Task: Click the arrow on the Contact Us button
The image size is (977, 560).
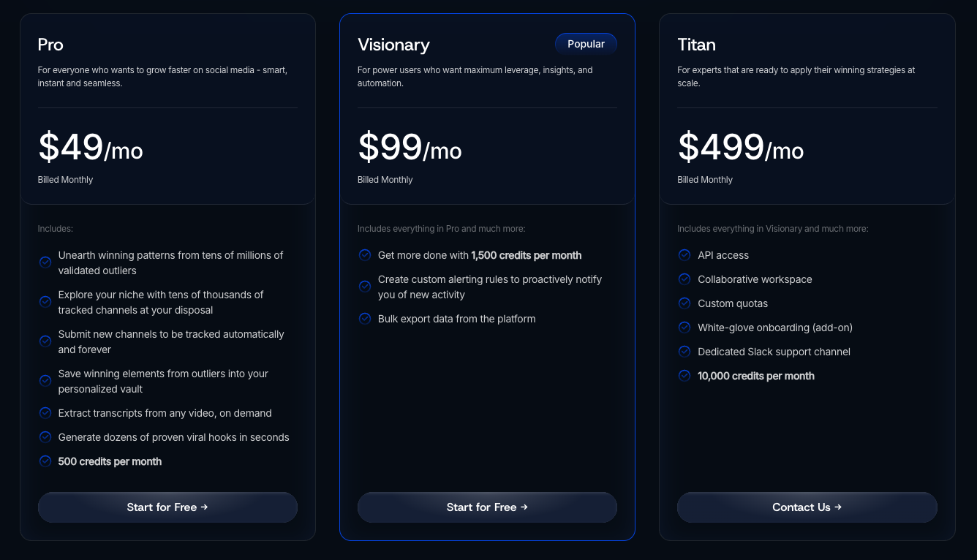Action: click(838, 507)
